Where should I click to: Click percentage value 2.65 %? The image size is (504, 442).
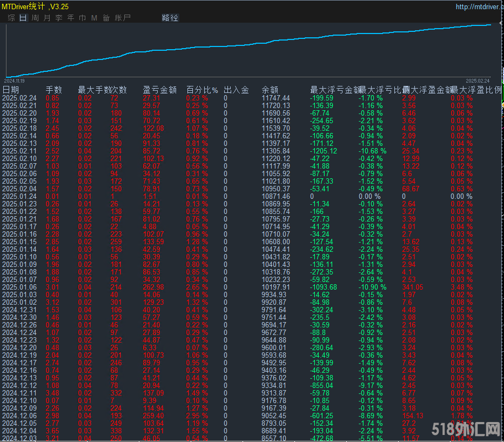pyautogui.click(x=197, y=287)
